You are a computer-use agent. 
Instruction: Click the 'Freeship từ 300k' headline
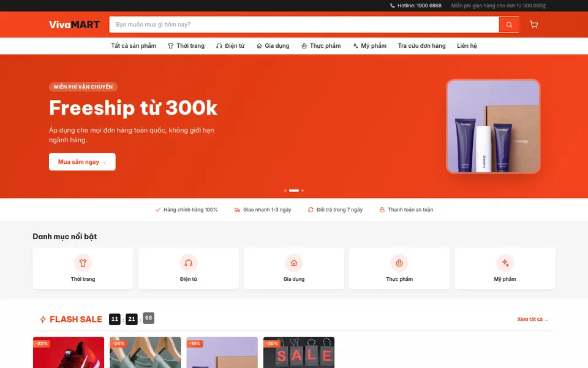(x=133, y=108)
